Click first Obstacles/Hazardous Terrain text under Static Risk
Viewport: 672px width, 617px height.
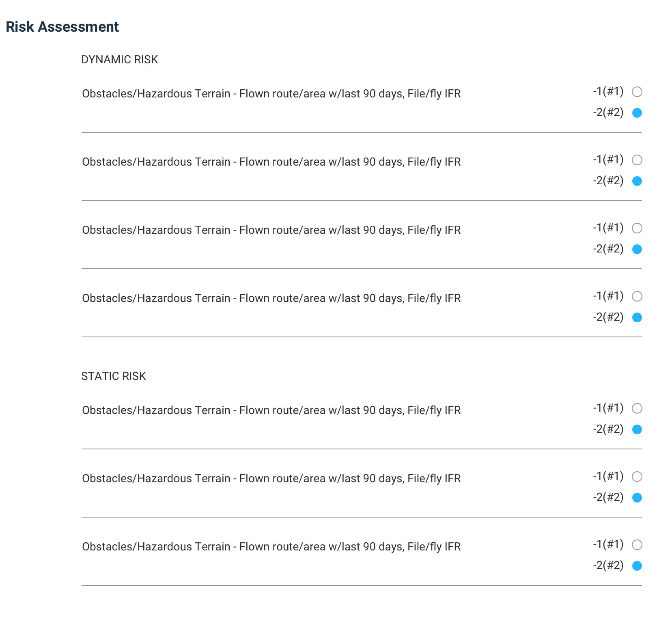tap(271, 410)
